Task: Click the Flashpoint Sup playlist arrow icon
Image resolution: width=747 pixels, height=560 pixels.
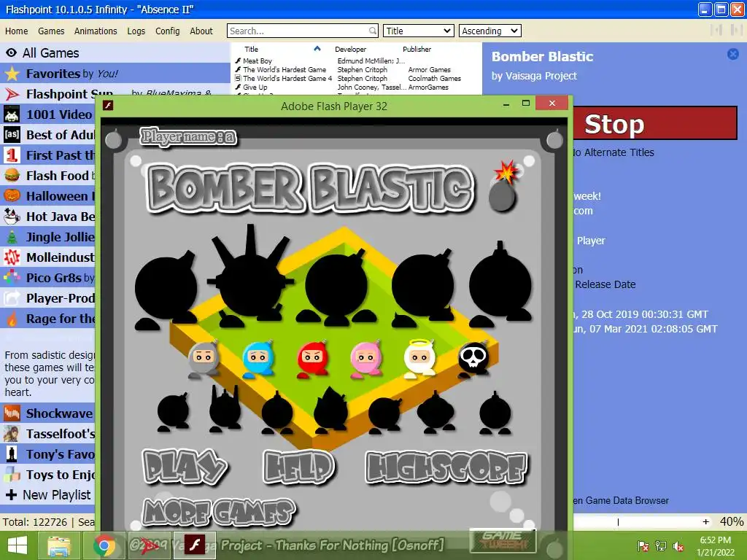Action: click(12, 94)
